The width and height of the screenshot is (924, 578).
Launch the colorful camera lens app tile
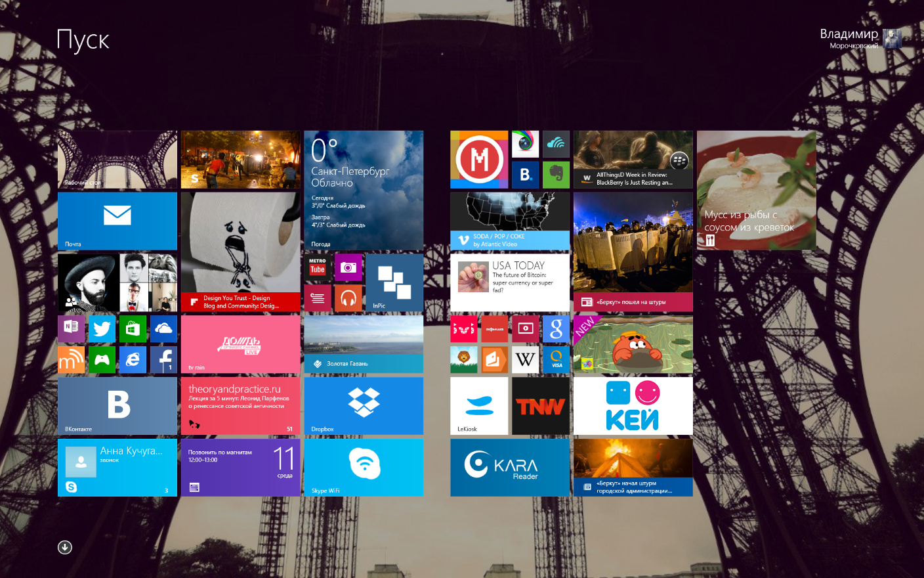click(526, 144)
